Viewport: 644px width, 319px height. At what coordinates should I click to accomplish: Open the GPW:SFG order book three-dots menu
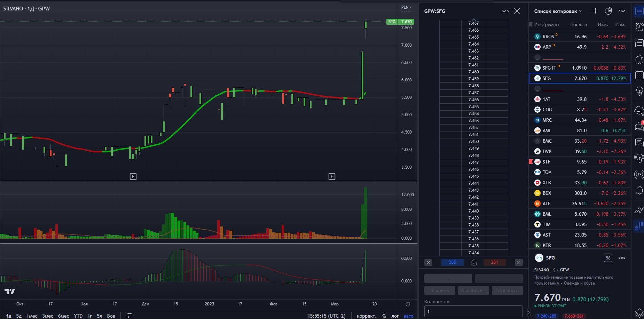(x=505, y=11)
